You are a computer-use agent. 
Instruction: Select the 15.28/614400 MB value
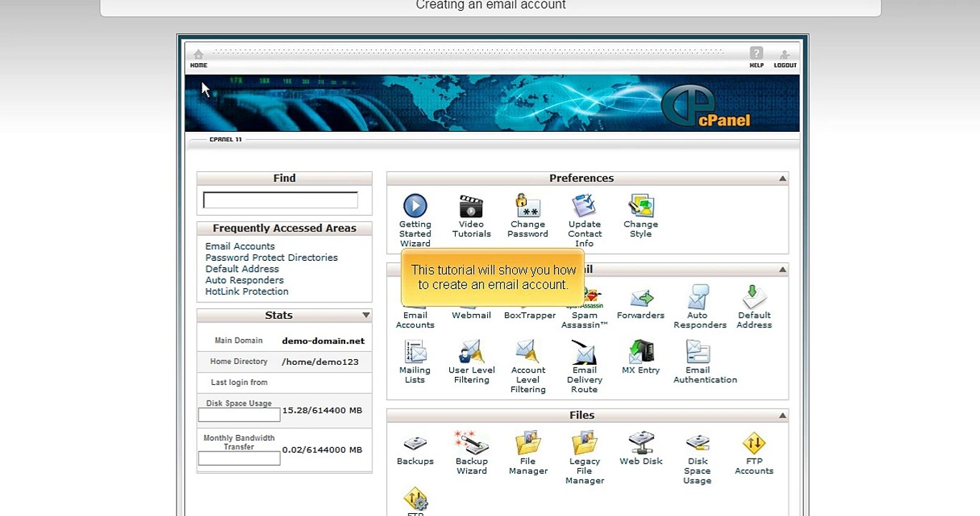pos(322,411)
